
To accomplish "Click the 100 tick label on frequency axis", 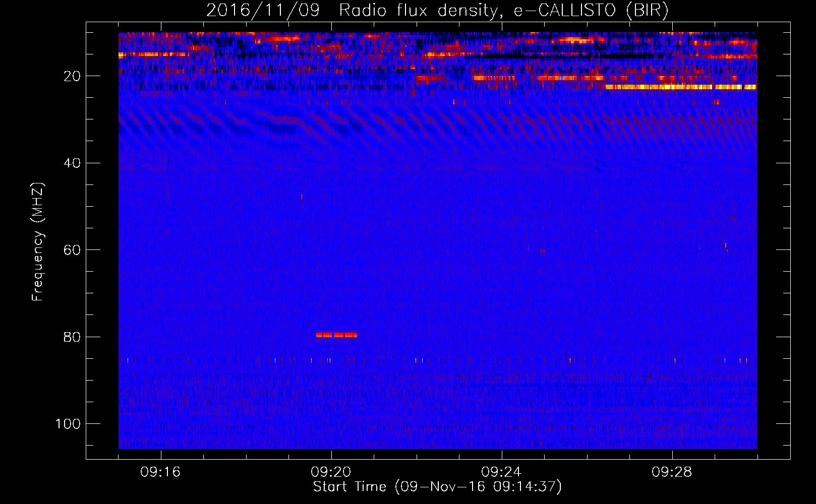I will click(68, 424).
